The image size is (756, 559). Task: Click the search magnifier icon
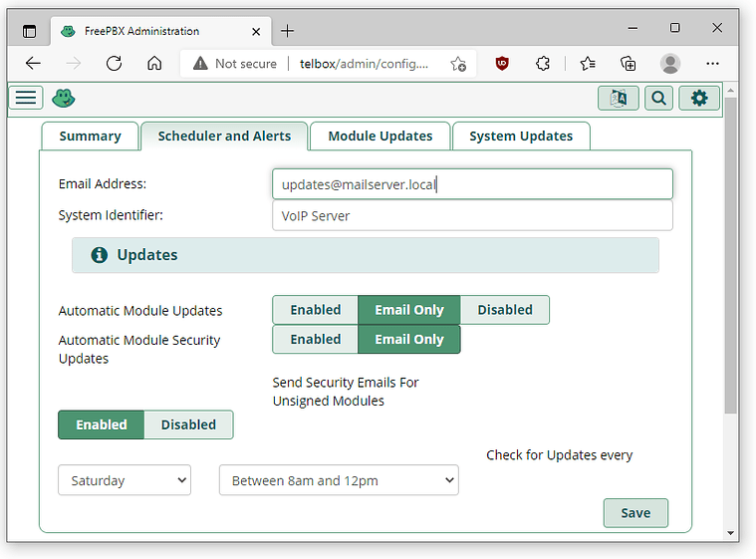coord(658,98)
